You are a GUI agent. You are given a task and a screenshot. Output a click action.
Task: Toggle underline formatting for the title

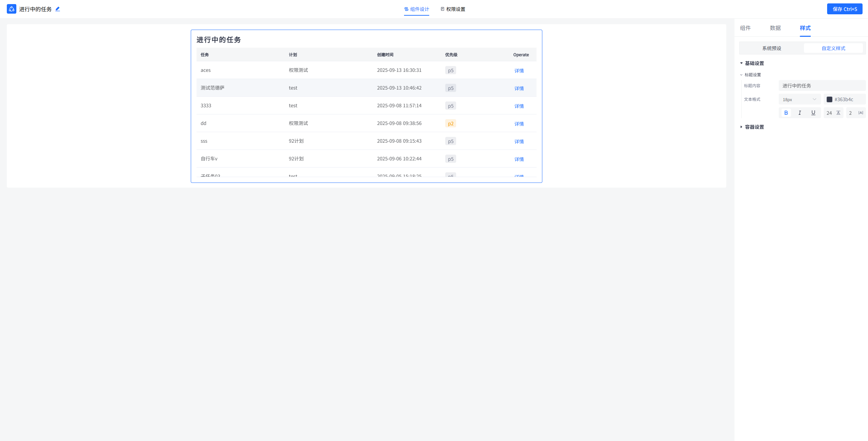coord(813,113)
